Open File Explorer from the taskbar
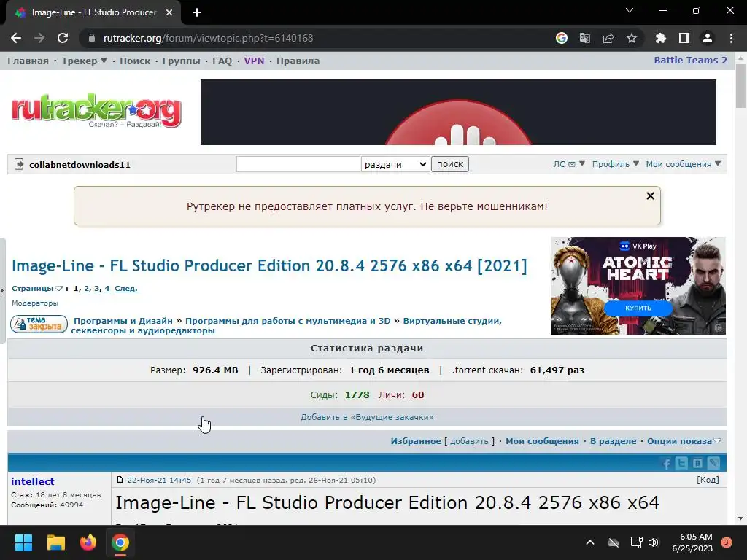This screenshot has height=560, width=747. click(x=55, y=542)
